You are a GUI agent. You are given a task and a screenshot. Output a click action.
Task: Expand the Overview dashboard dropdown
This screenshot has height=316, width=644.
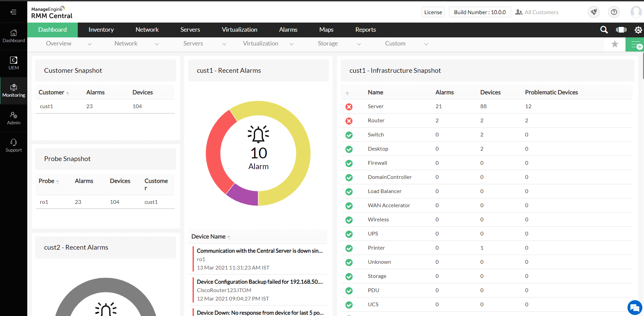(90, 44)
